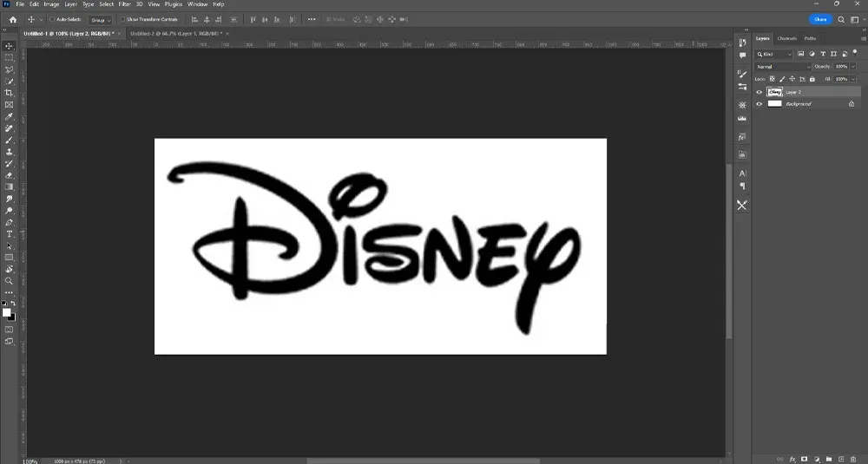Image resolution: width=868 pixels, height=464 pixels.
Task: Open more align options three dots
Action: pos(312,19)
